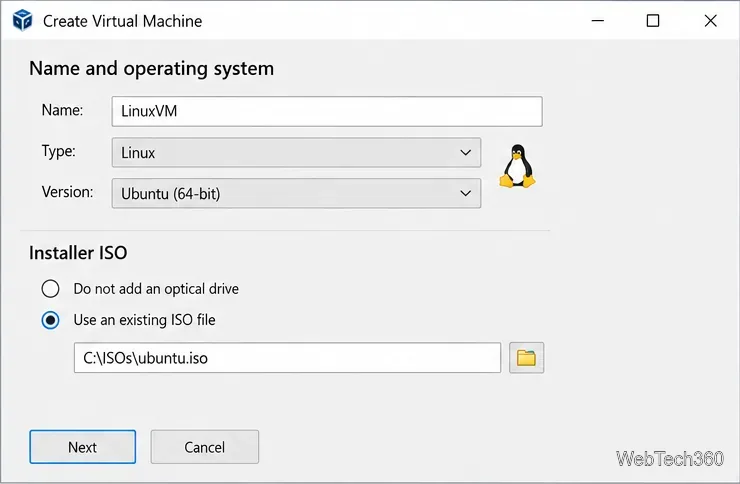
Task: Click the 'Type:' label
Action: point(59,151)
